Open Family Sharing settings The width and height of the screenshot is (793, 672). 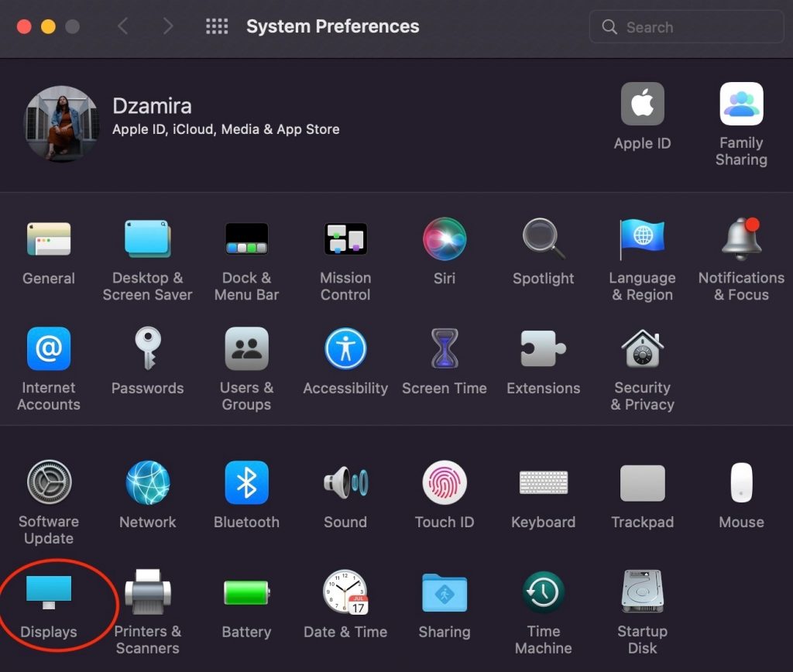click(x=741, y=105)
